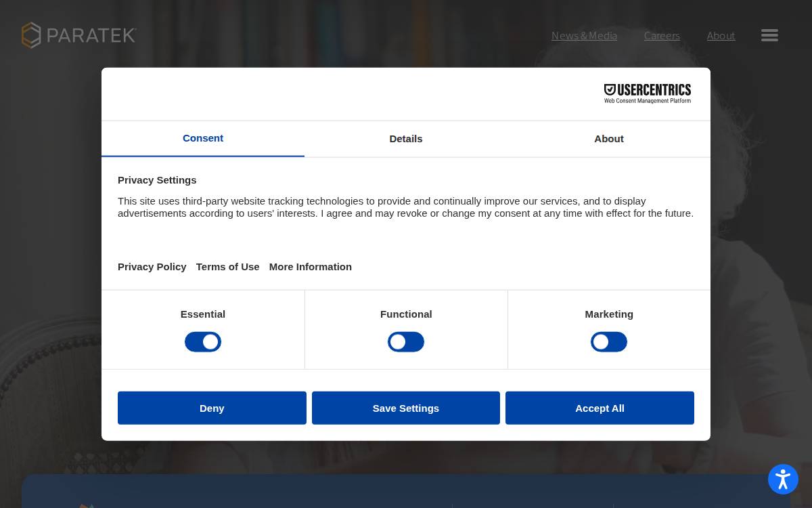
Task: Click the Privacy Settings heading
Action: click(157, 180)
